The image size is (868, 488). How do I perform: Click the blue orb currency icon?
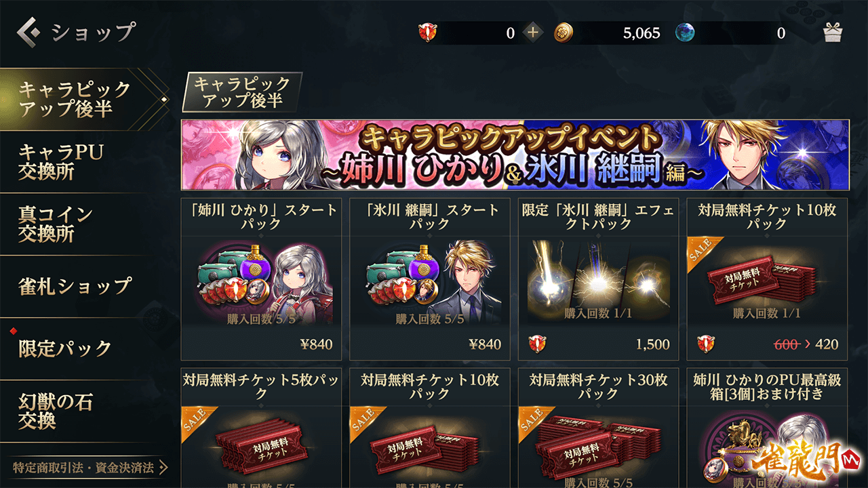(x=685, y=33)
